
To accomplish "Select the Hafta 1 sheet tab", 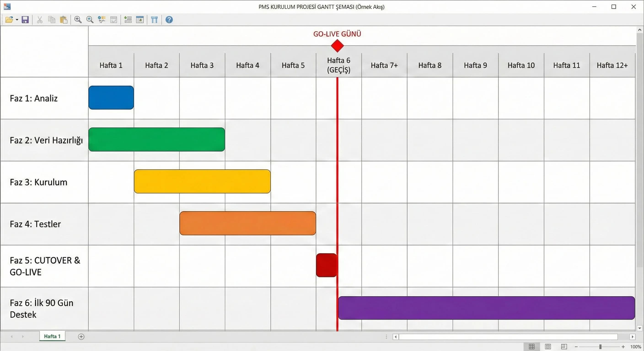I will (52, 336).
